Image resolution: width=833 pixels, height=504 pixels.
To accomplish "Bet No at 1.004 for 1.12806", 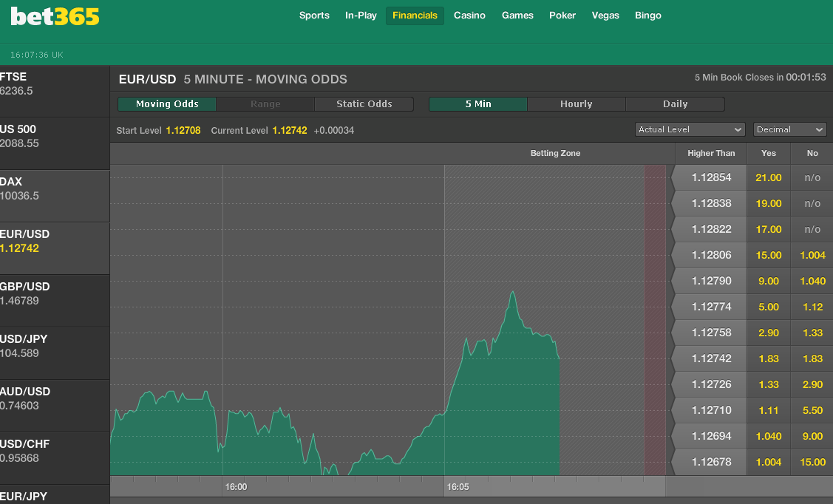I will pos(812,255).
